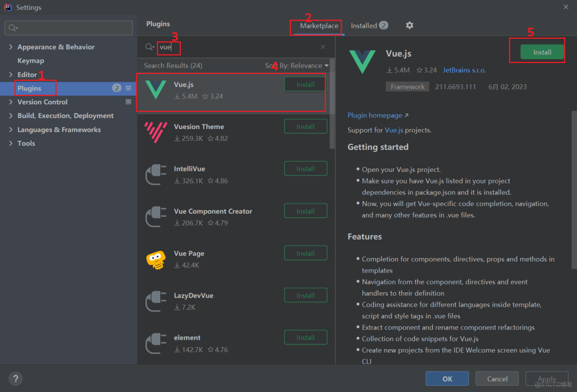Screen dimensions: 577x392
Task: Click the IntelliVue plugin icon
Action: [155, 174]
